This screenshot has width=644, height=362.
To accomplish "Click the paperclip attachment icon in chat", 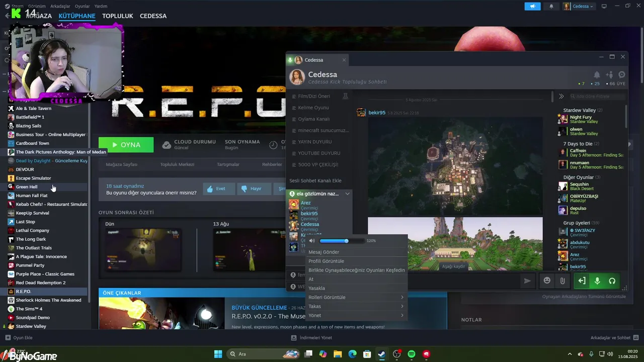I will coord(562,281).
